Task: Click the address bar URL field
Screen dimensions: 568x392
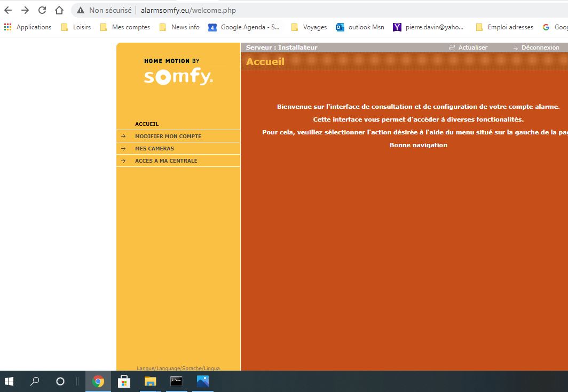Action: (320, 10)
